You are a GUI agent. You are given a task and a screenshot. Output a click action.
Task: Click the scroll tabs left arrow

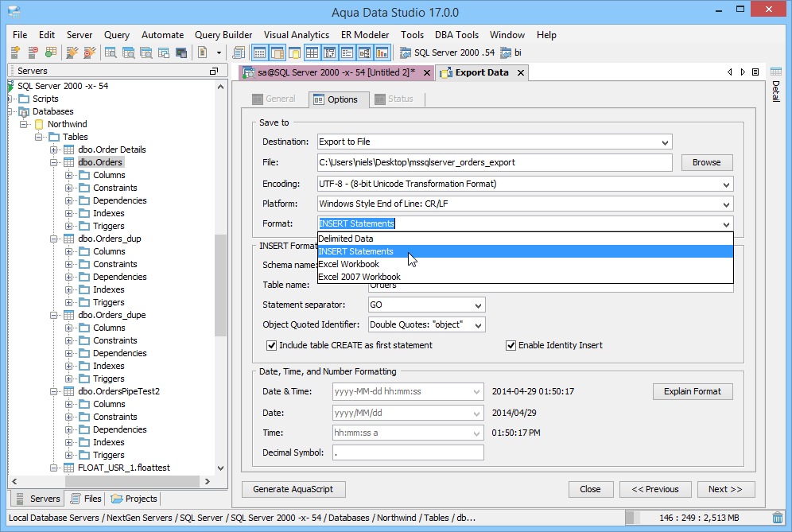click(x=729, y=72)
